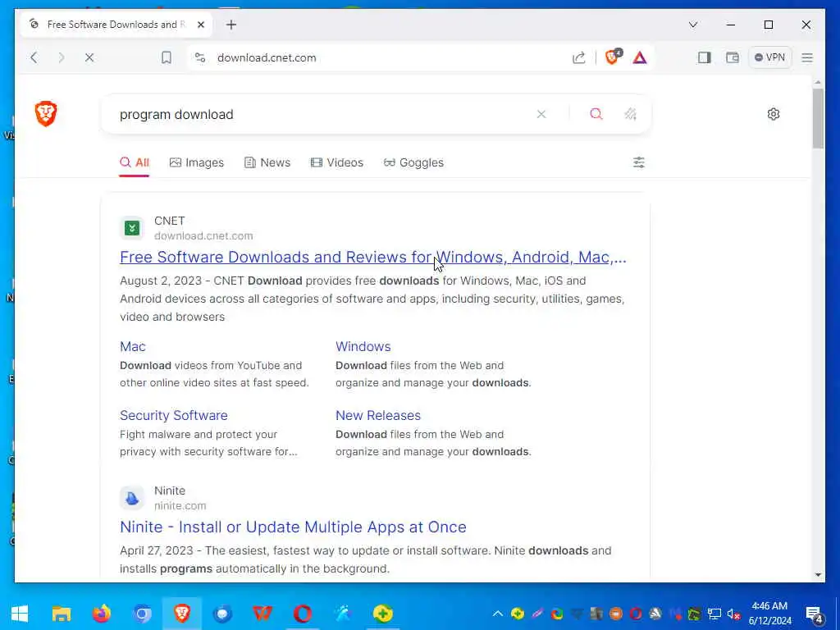Launch WPS Office from taskbar
Viewport: 840px width, 630px height.
262,614
